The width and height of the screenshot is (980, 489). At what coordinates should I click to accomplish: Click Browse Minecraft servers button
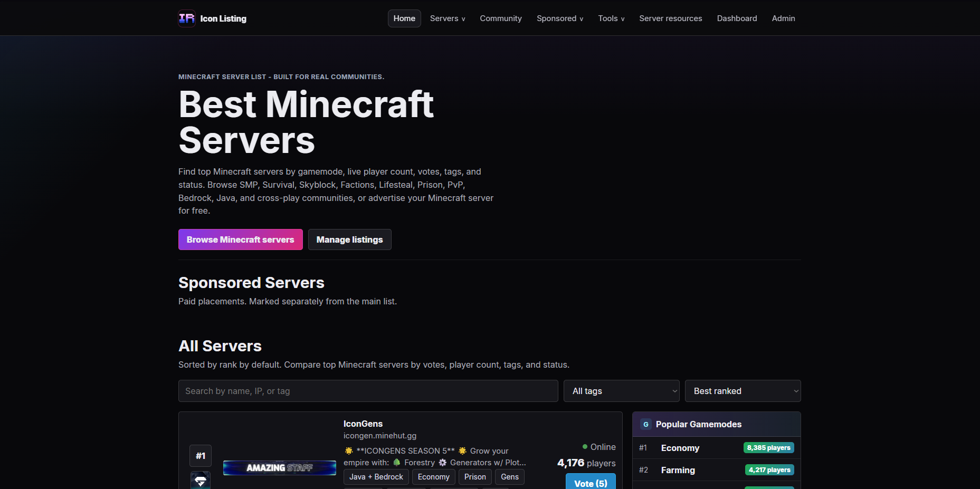point(241,239)
